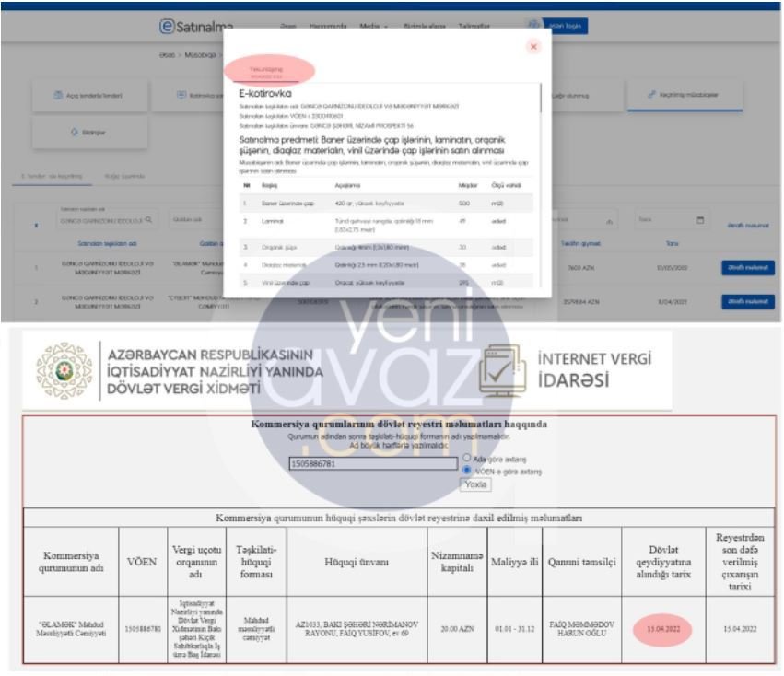Viewport: 784px width, 676px height.
Task: Click the 'Baner üzərində çap' row in the popup table
Action: 386,204
